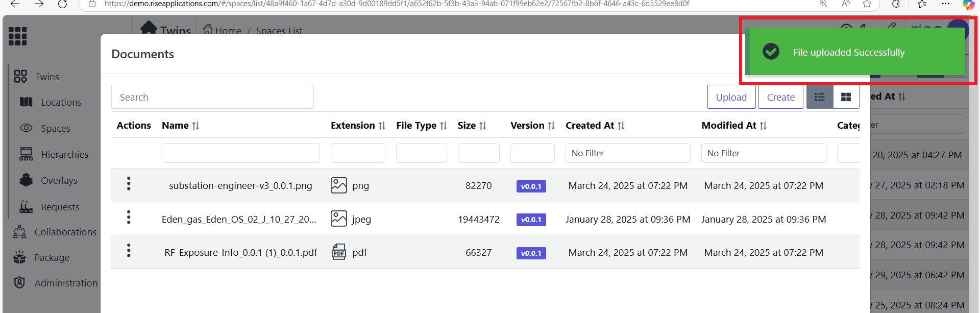
Task: Click v0.0.1 badge on jpeg row
Action: 531,220
